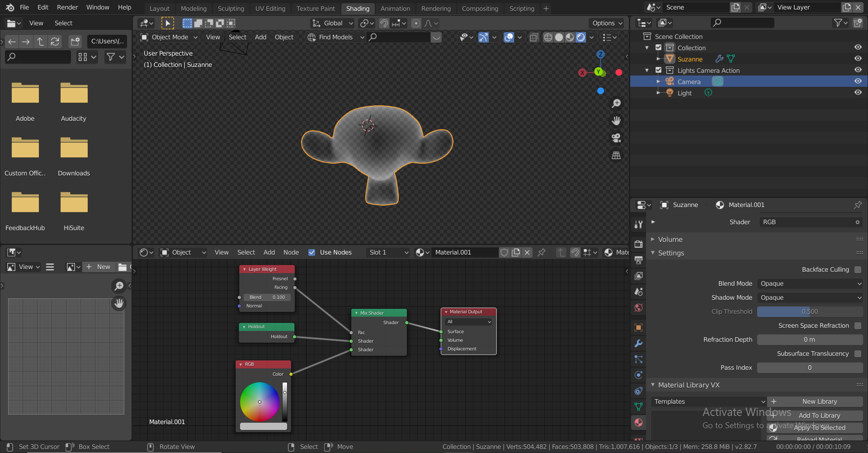Open the Object Data green triangle tab
Screen dimensions: 868x453
point(638,406)
